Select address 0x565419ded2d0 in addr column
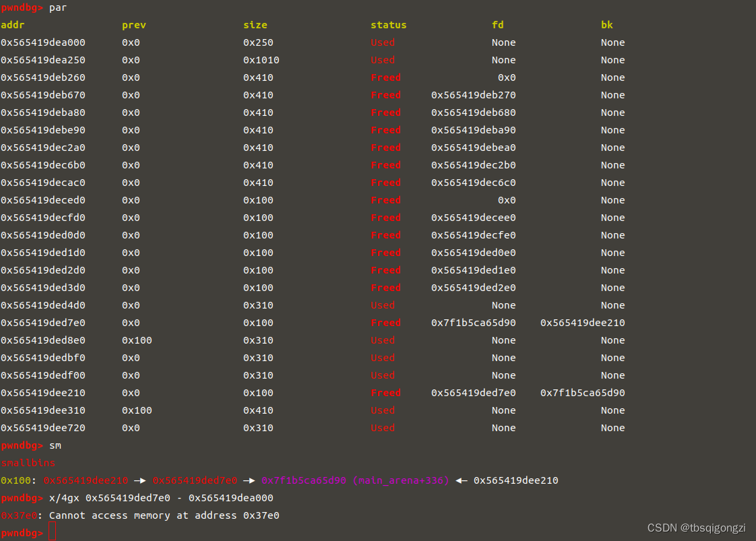Image resolution: width=756 pixels, height=541 pixels. coord(43,270)
